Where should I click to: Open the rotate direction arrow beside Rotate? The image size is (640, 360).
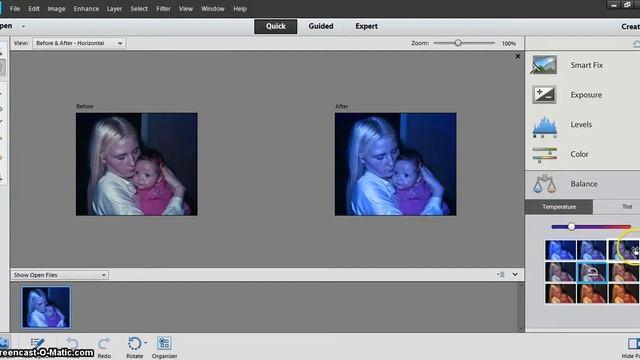146,343
